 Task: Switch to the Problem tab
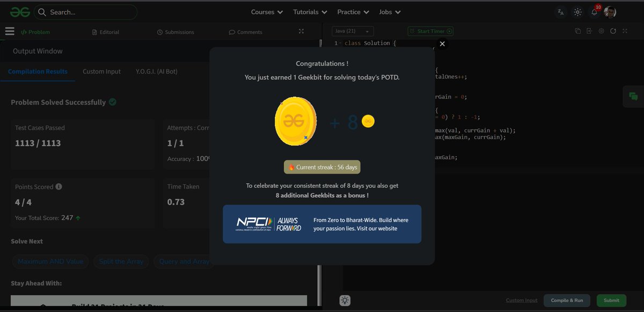[35, 32]
